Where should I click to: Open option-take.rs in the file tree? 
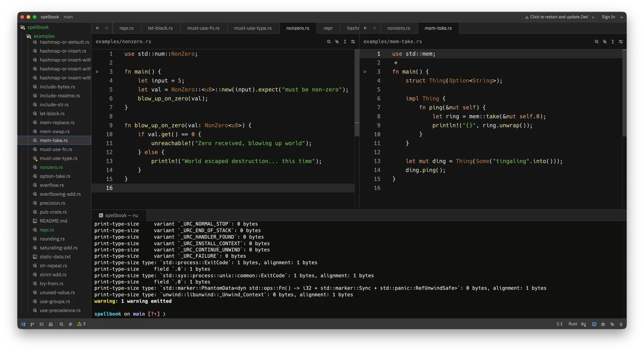point(55,176)
